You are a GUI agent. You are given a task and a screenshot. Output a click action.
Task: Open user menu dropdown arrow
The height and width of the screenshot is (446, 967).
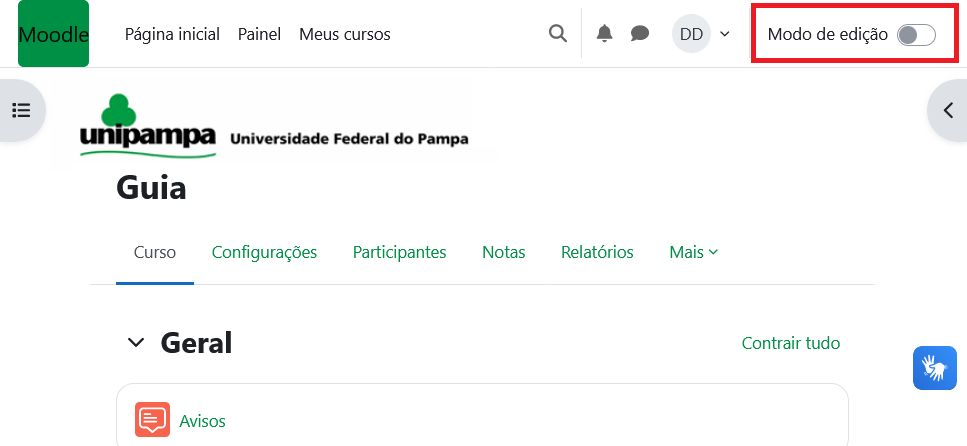(725, 34)
